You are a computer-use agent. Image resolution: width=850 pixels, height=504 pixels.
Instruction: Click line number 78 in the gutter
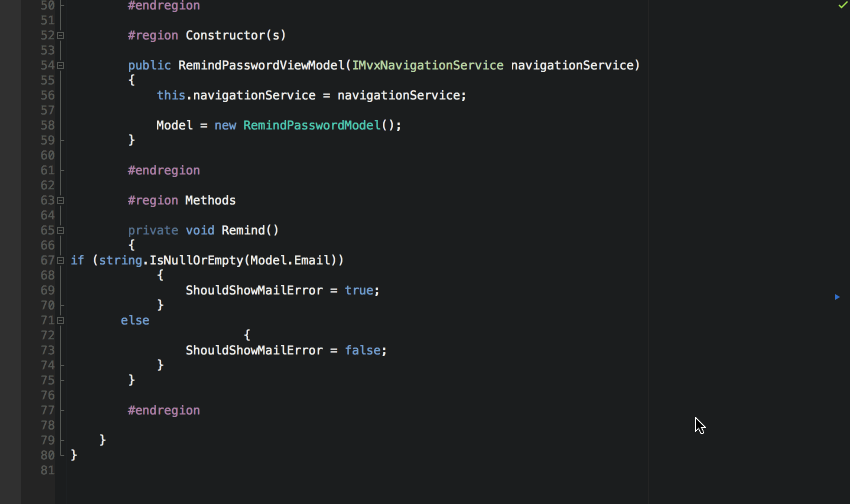tap(48, 425)
